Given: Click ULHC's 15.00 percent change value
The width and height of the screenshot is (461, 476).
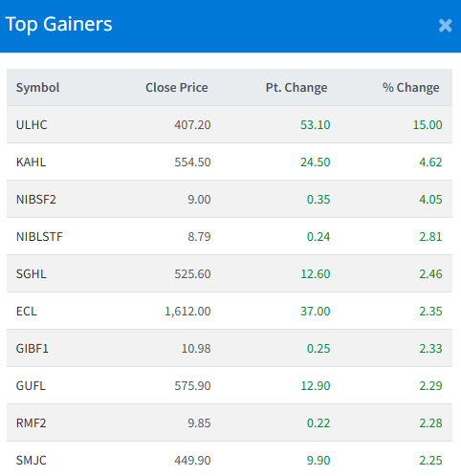Looking at the screenshot, I should click(428, 124).
